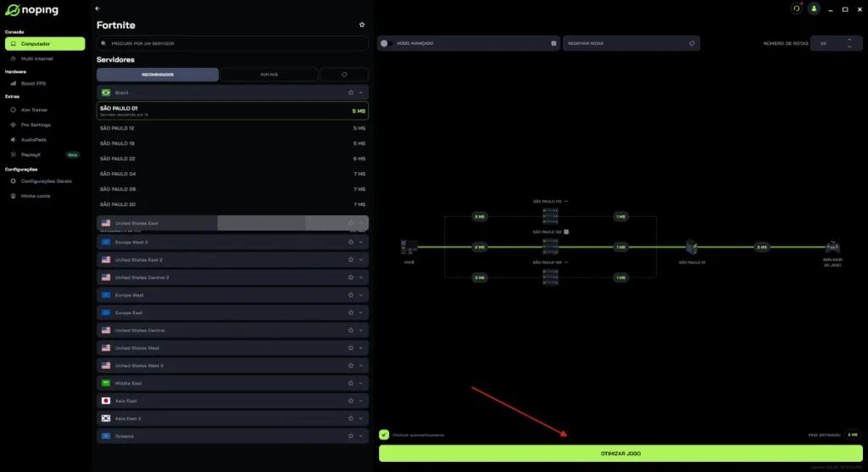Select server São Paulo 19

point(232,143)
